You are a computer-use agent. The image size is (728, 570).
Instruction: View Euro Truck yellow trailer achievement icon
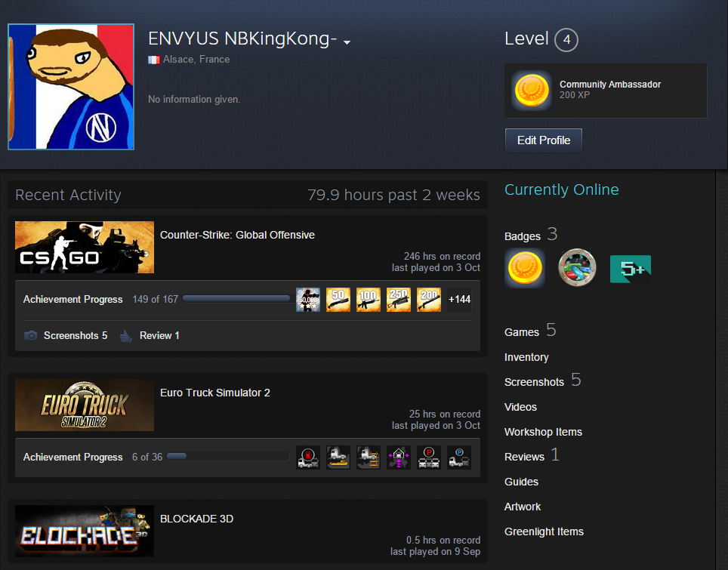click(338, 458)
